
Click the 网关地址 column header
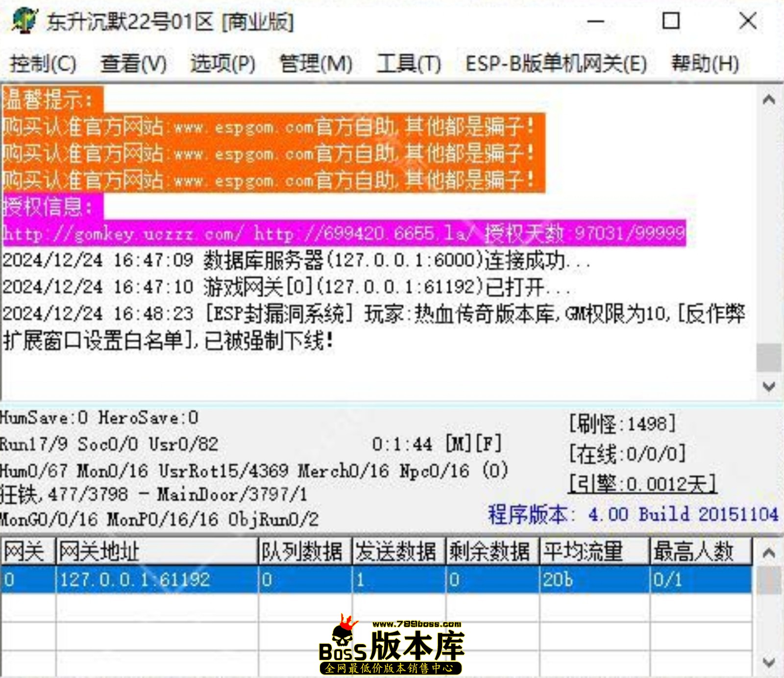[157, 552]
